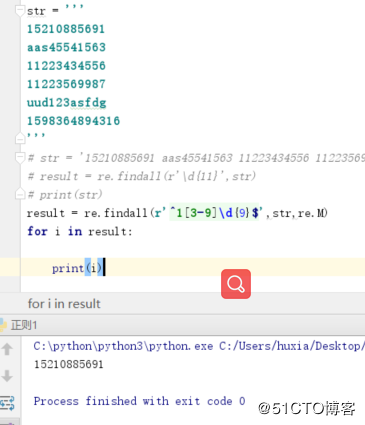Click 'Process finished with exit code 0'
This screenshot has height=425, width=365.
[139, 401]
